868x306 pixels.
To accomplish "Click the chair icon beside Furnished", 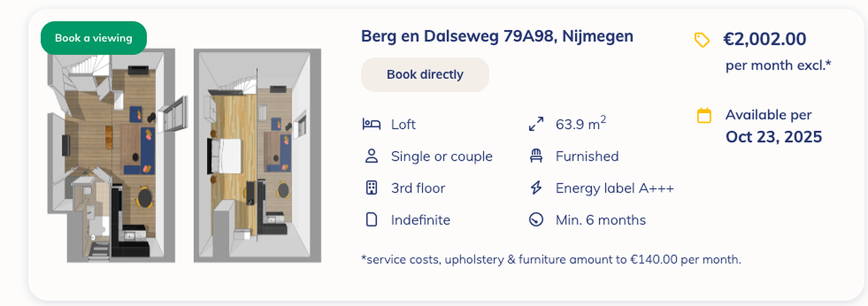I will (536, 156).
